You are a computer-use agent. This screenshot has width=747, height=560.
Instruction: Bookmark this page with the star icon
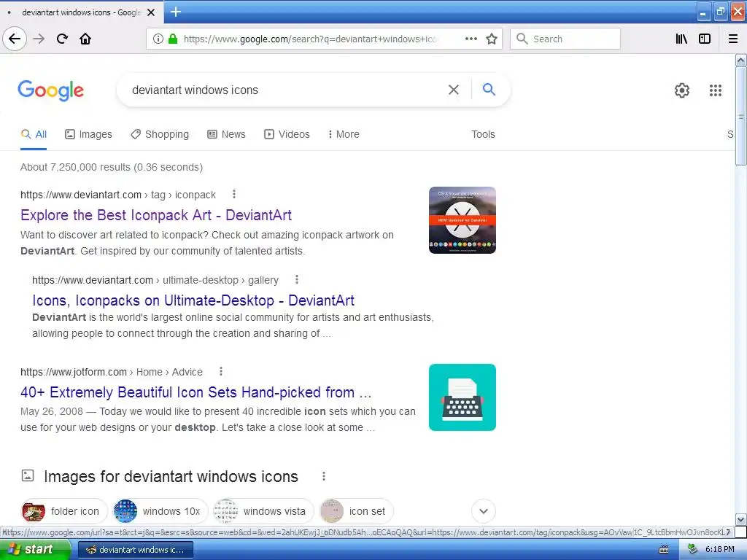point(492,39)
